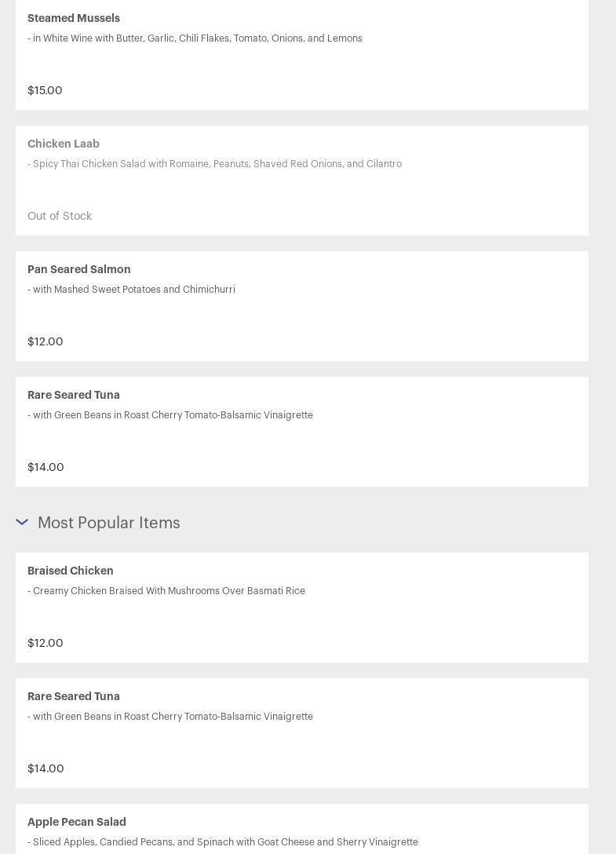The height and width of the screenshot is (854, 616).
Task: Open the Steamed Mussels menu item
Action: [x=74, y=18]
